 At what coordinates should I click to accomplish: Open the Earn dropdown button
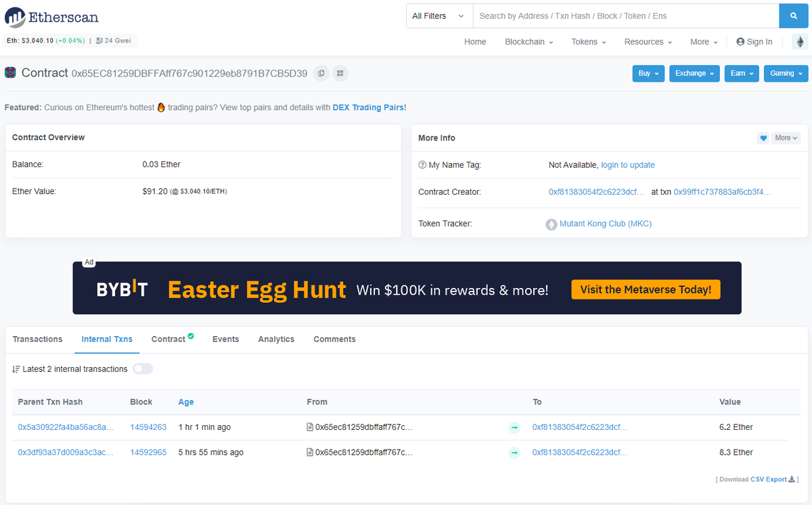tap(742, 73)
